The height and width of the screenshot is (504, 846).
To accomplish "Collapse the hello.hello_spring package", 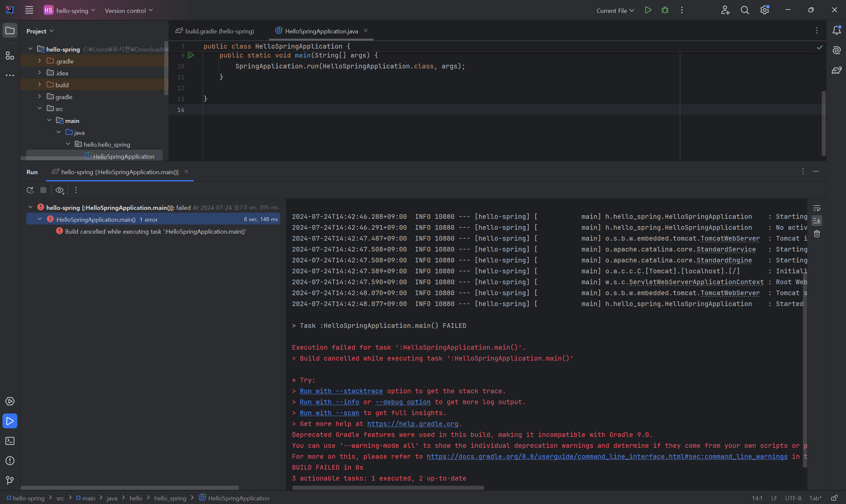I will [68, 144].
